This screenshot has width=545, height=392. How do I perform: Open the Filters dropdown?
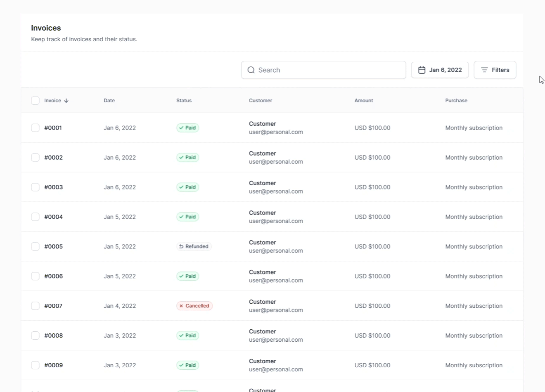point(495,70)
